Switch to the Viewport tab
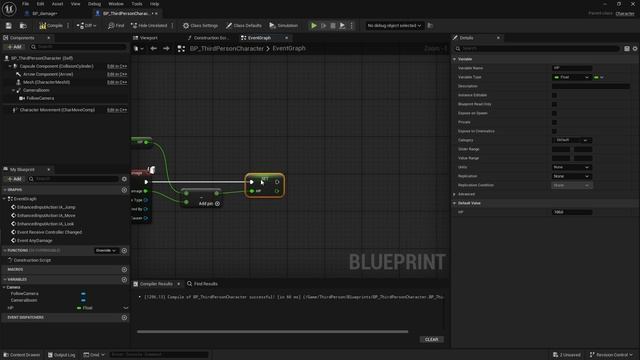The image size is (640, 360). 148,38
